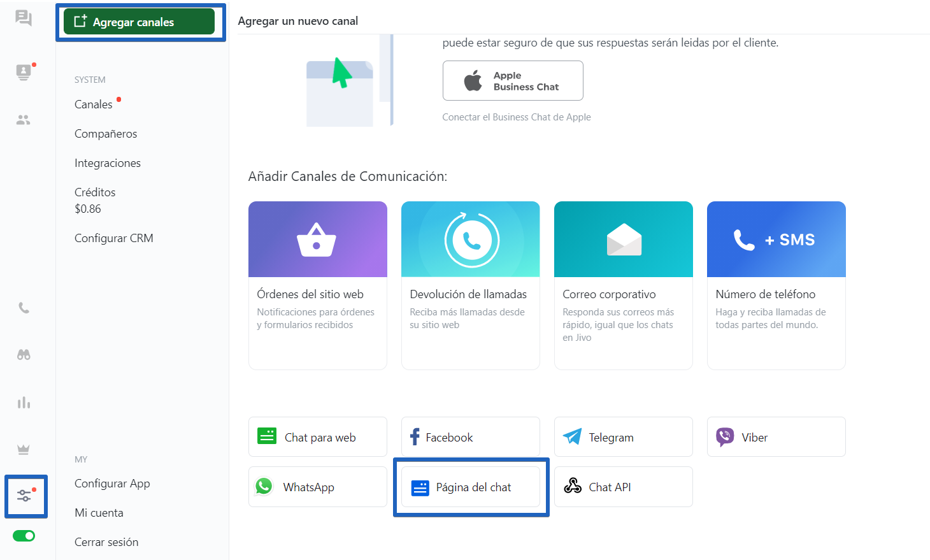Click the Apple Business Chat button
Viewport: 930px width, 560px height.
click(513, 81)
